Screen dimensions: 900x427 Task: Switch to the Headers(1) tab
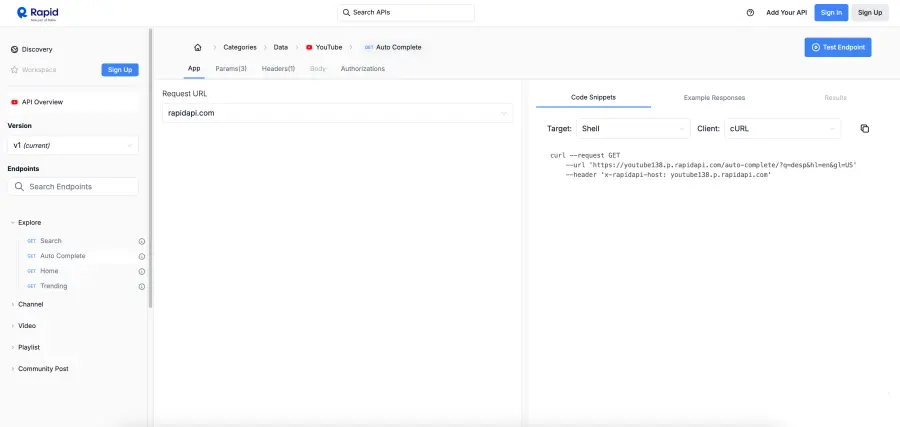tap(278, 69)
